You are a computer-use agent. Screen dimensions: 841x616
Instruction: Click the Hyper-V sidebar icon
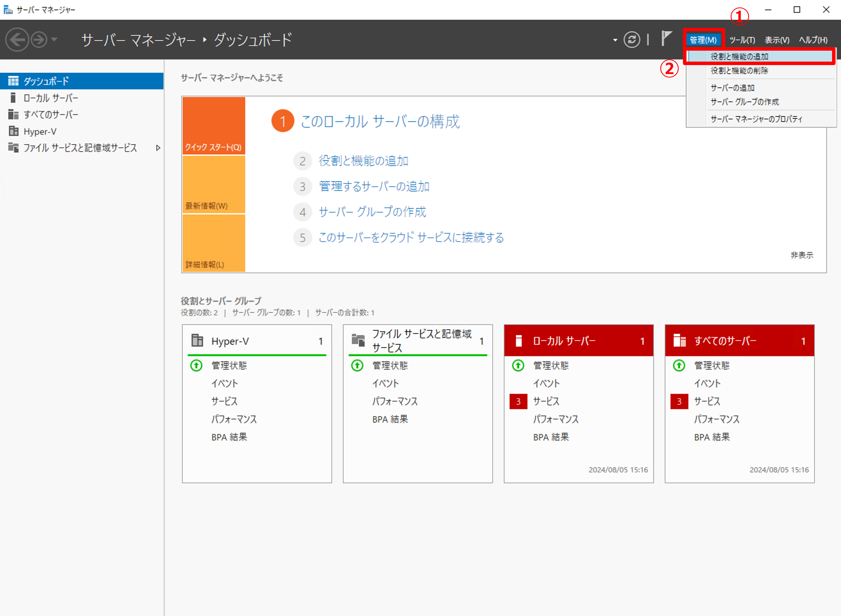pos(13,131)
